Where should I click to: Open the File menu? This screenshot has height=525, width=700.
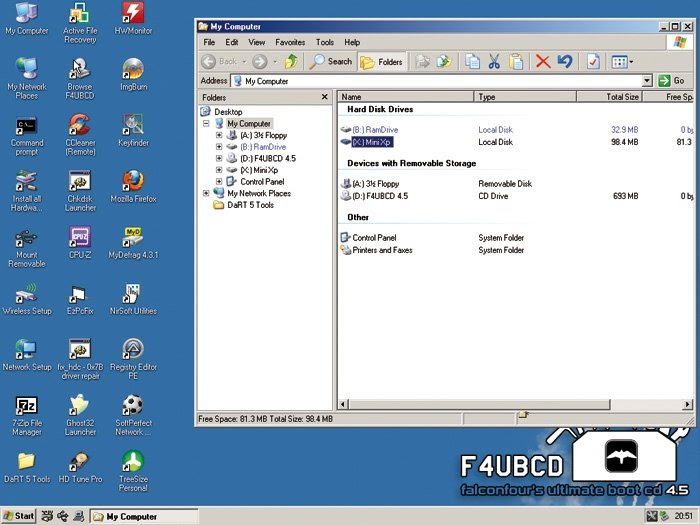click(x=209, y=42)
